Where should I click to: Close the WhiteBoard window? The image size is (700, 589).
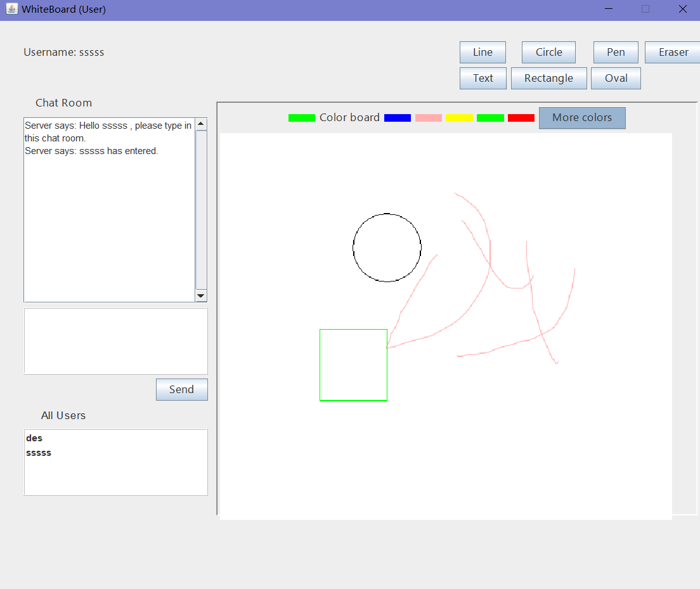[683, 9]
